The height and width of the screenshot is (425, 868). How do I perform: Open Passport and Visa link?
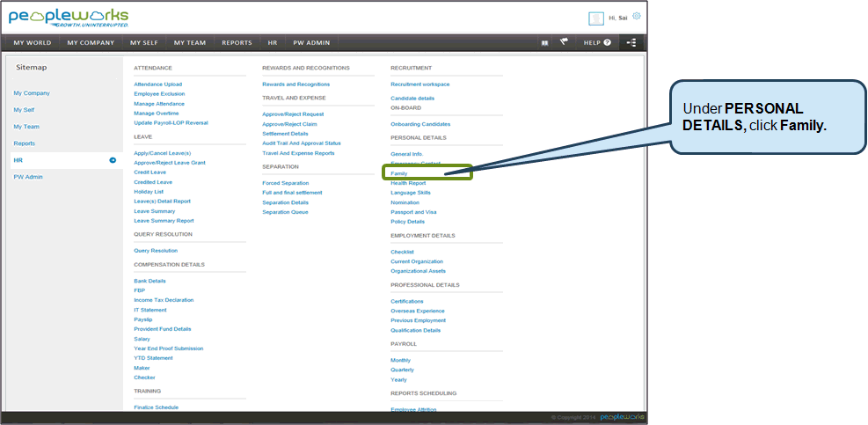413,212
